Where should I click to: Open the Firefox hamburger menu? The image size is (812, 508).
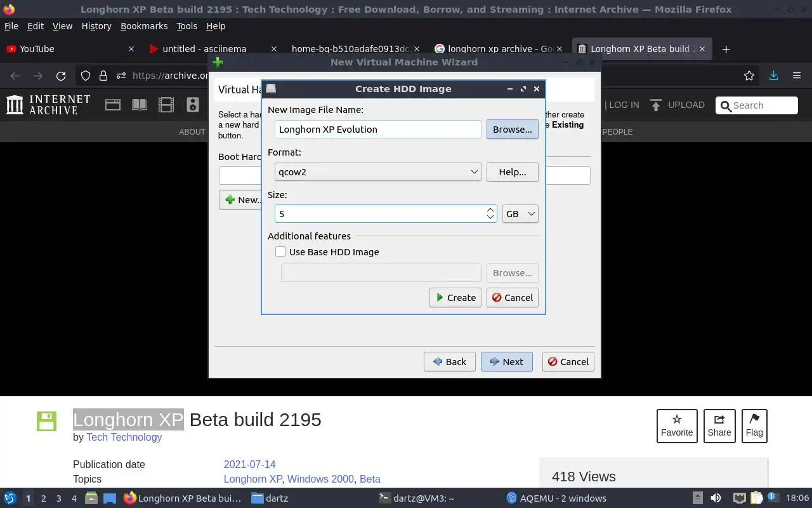[x=797, y=76]
